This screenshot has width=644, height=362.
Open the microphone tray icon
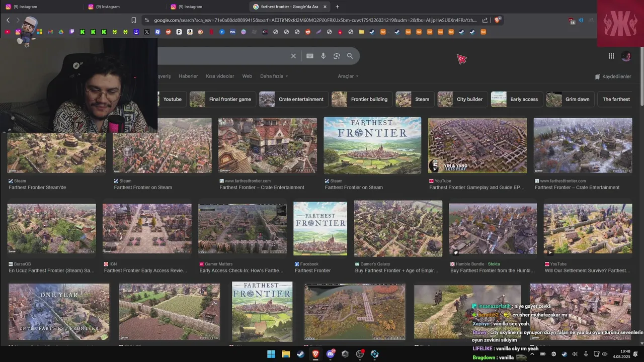click(x=586, y=354)
